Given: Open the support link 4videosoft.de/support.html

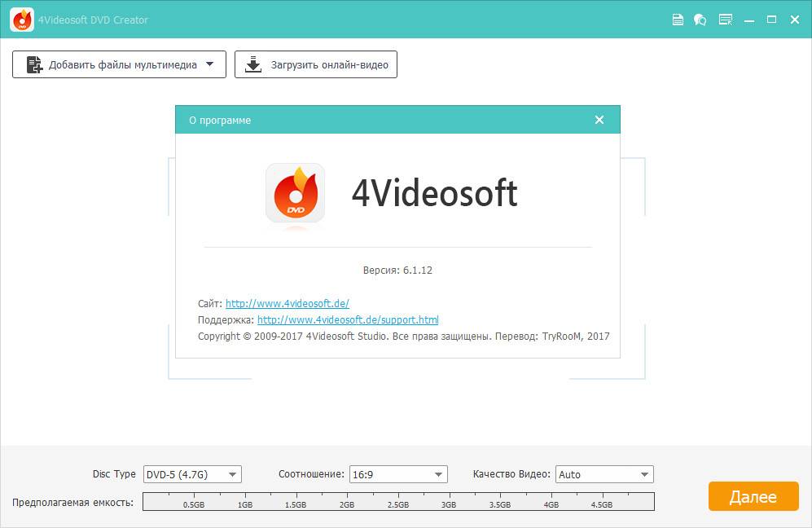Looking at the screenshot, I should point(348,319).
